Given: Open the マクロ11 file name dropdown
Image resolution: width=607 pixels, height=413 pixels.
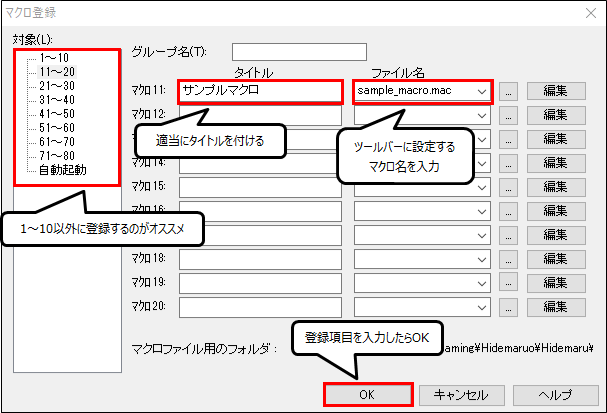Looking at the screenshot, I should pyautogui.click(x=482, y=92).
